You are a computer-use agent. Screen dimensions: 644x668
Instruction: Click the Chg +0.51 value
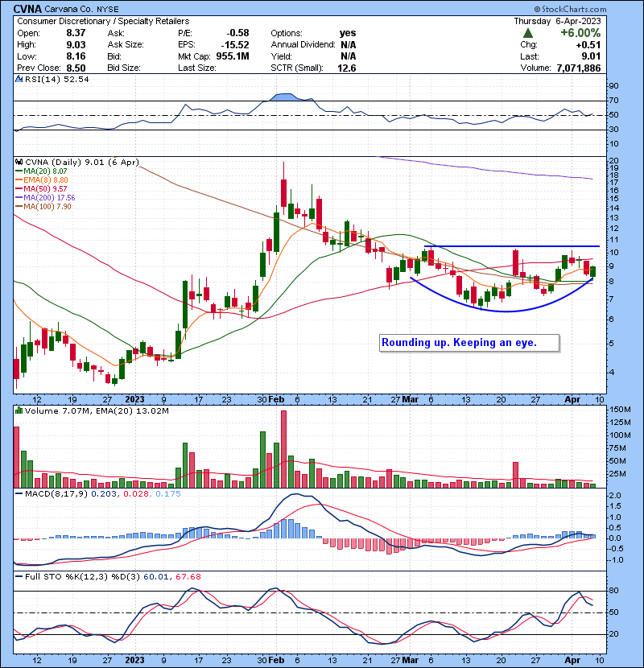point(588,45)
